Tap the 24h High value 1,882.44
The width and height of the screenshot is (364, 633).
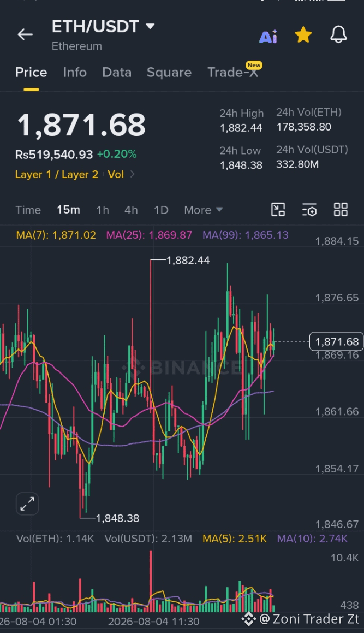(241, 128)
